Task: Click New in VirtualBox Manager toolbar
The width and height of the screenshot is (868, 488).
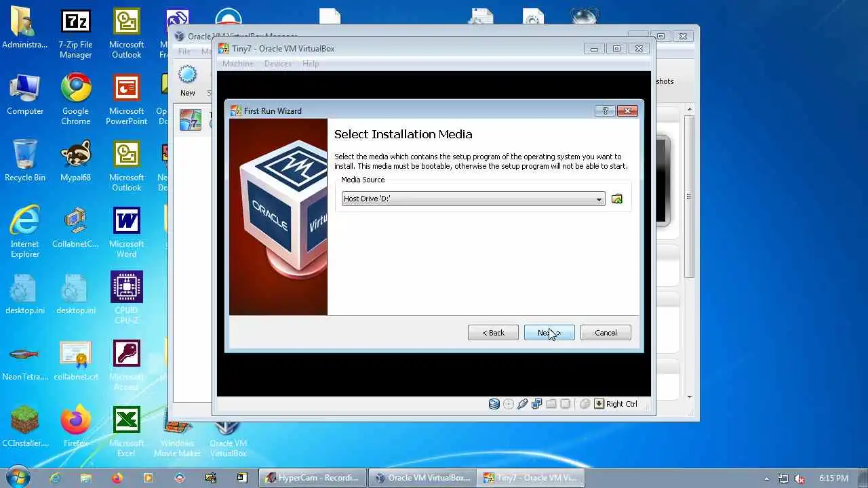Action: 188,81
